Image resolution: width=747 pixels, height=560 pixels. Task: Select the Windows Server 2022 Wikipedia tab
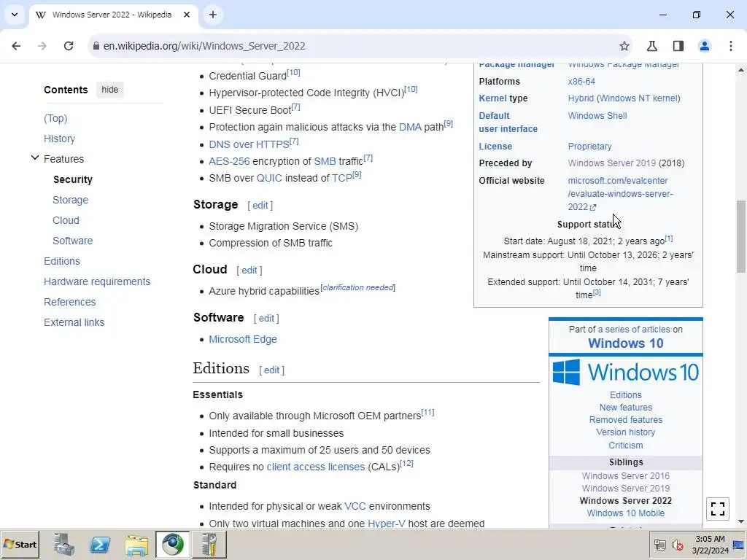tap(113, 15)
